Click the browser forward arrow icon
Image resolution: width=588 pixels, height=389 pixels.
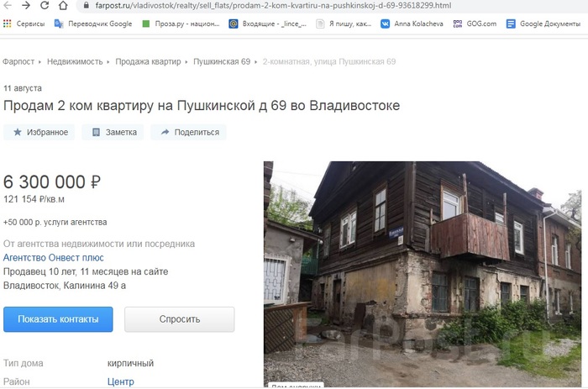click(x=26, y=5)
